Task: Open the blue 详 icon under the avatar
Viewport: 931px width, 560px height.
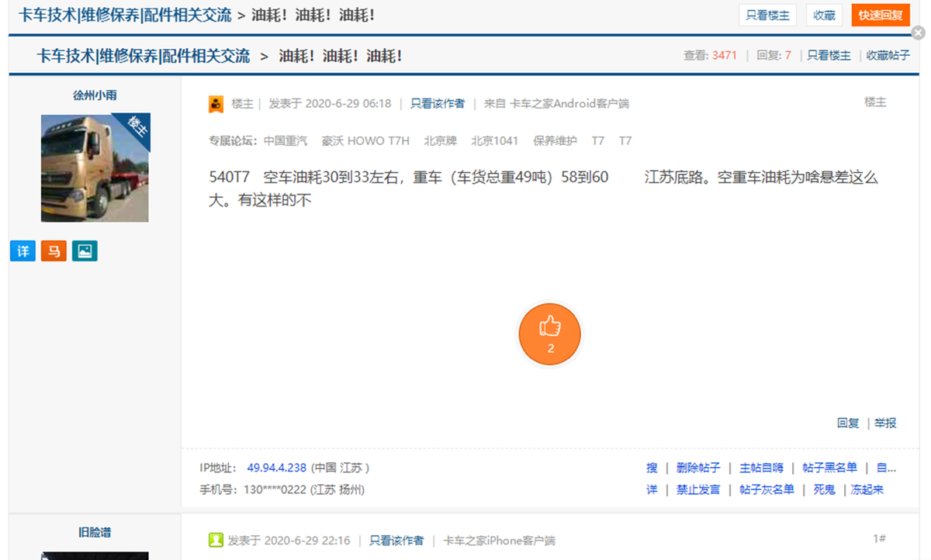Action: pyautogui.click(x=23, y=251)
